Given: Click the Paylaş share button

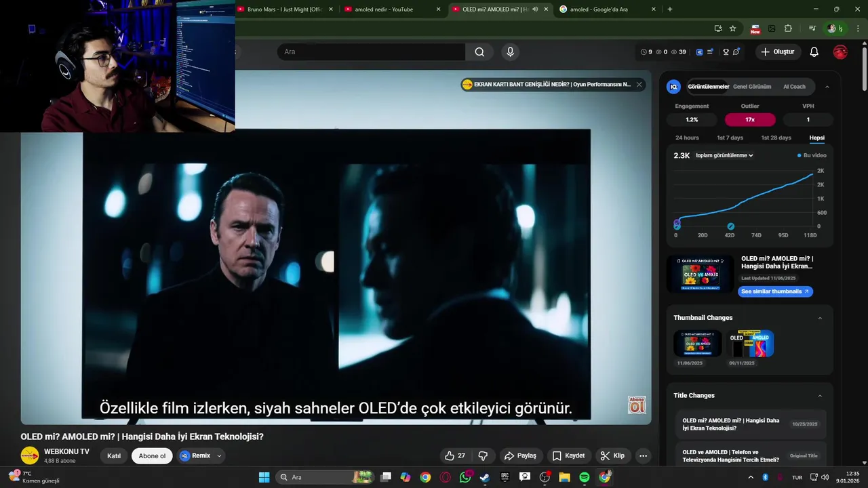Looking at the screenshot, I should 520,456.
